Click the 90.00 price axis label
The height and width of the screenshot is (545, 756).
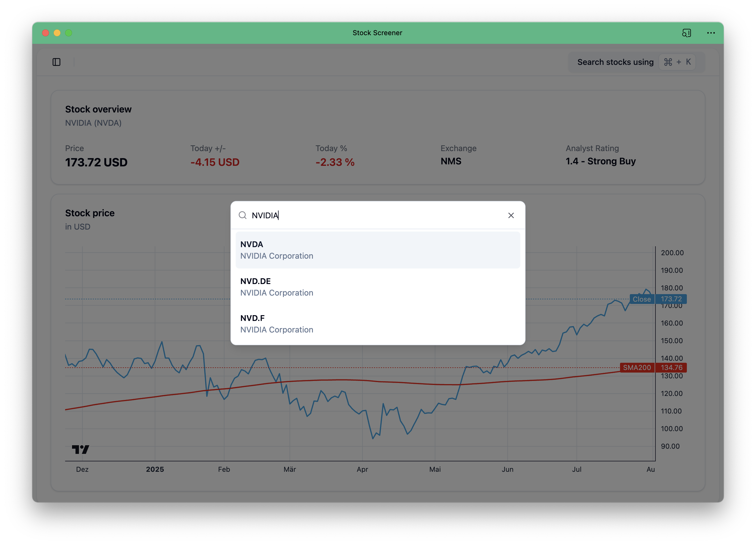[x=670, y=446]
